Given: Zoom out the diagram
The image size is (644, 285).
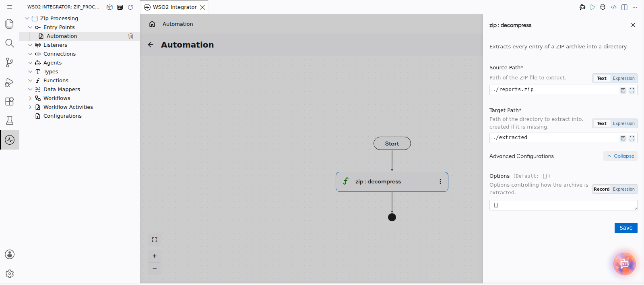Looking at the screenshot, I should click(x=155, y=268).
